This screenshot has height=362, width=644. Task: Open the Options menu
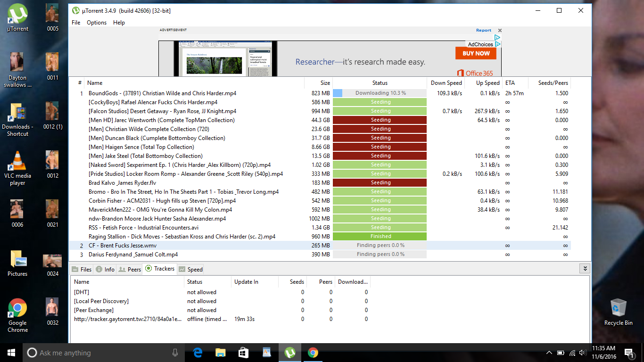97,23
